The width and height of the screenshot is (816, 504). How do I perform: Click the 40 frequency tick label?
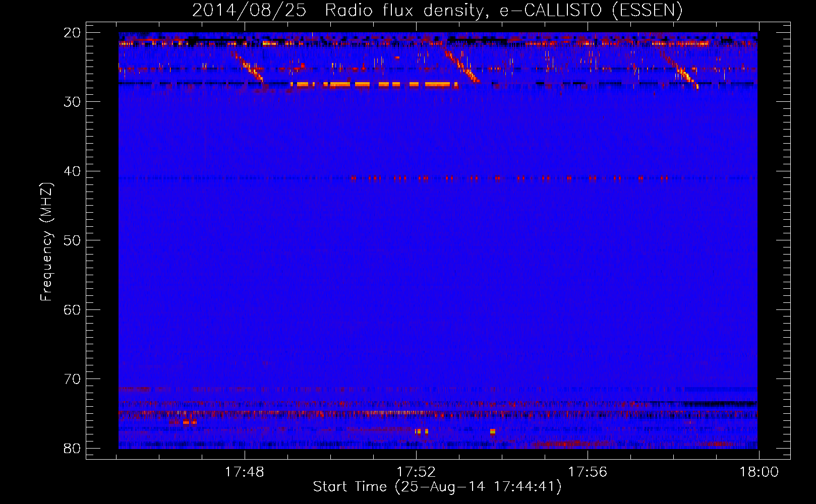tap(72, 171)
